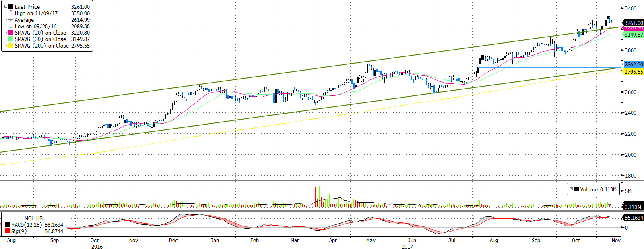This screenshot has width=644, height=249.
Task: Click the legend value 3350.00
Action: click(80, 13)
